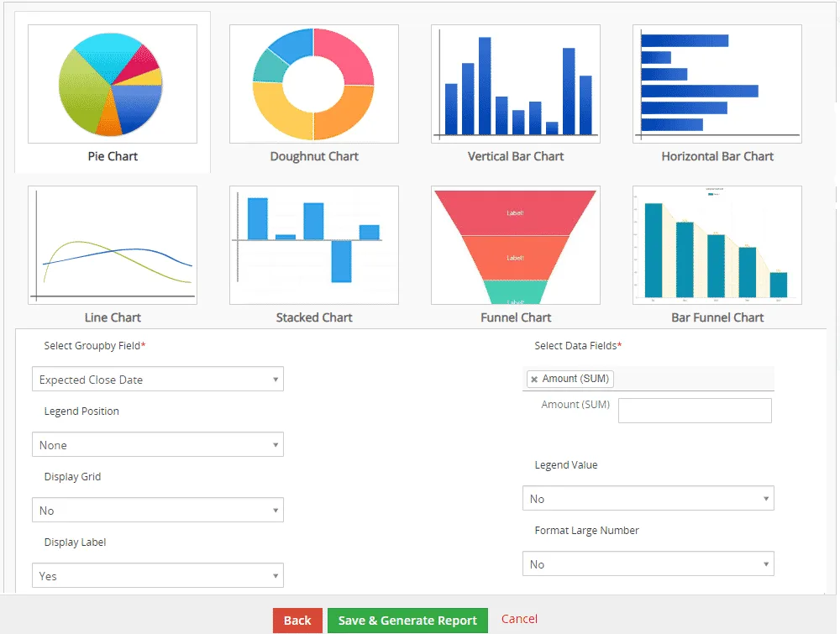840x634 pixels.
Task: Open the Format Large Number dropdown
Action: [648, 563]
